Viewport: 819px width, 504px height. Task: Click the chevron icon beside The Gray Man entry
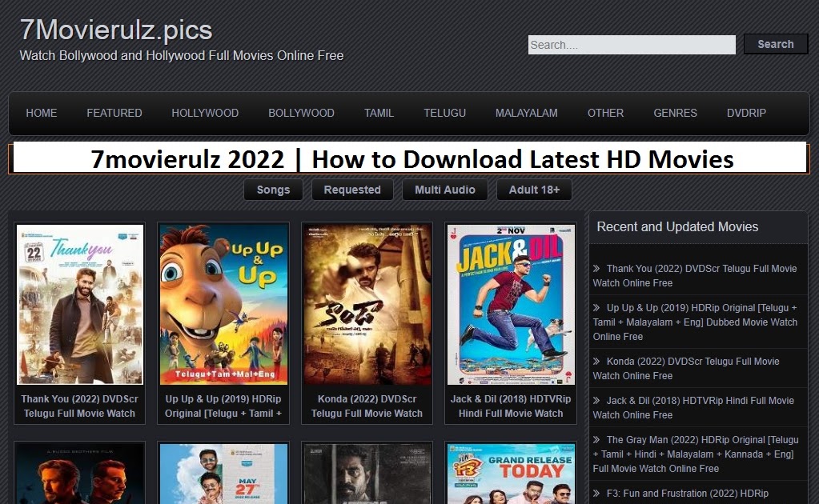(596, 440)
